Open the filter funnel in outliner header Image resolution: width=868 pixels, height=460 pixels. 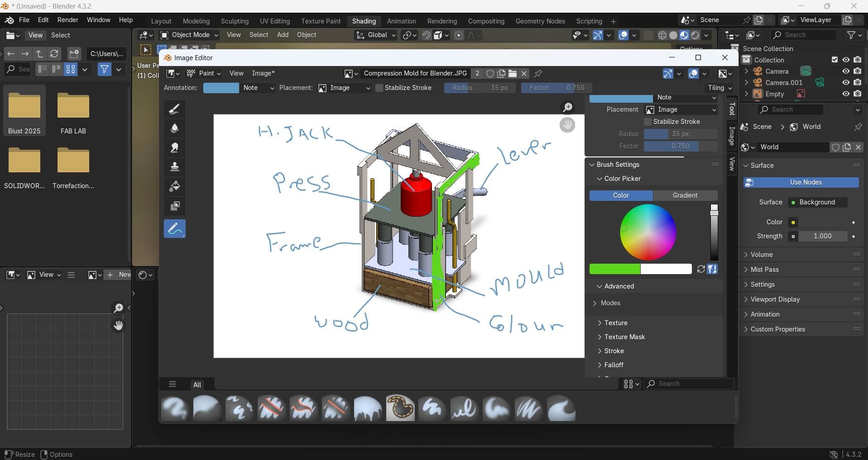tap(851, 35)
